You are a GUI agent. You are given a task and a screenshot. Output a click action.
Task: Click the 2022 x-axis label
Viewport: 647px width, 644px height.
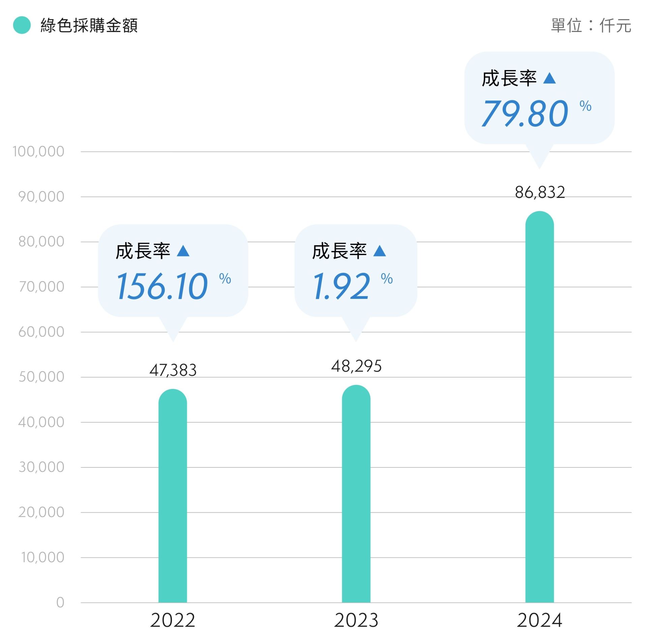tap(173, 620)
